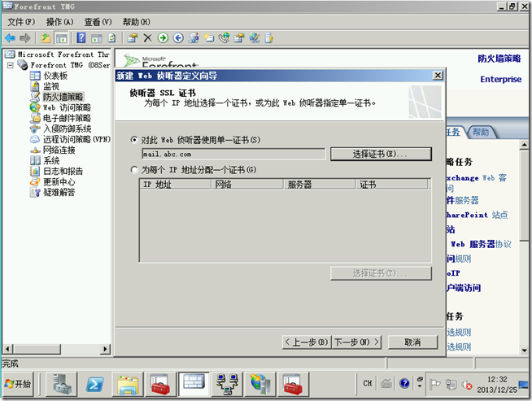Open Server Manager from the taskbar

(x=61, y=384)
